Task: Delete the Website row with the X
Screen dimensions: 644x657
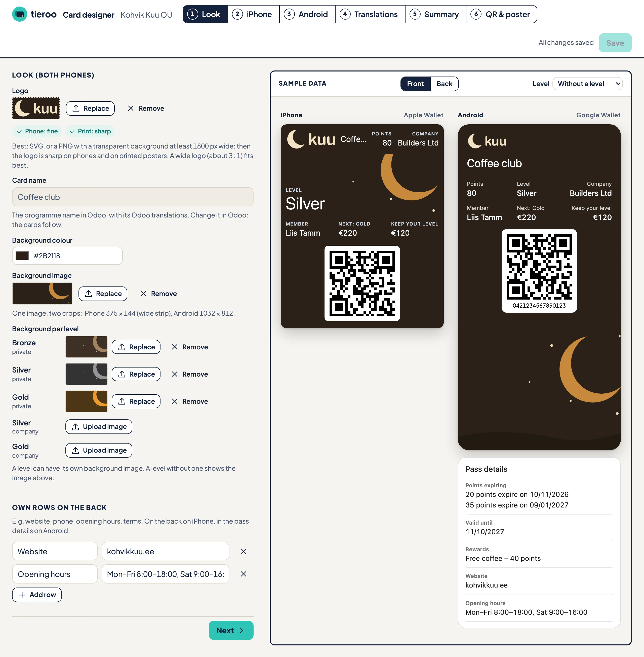Action: [x=243, y=551]
